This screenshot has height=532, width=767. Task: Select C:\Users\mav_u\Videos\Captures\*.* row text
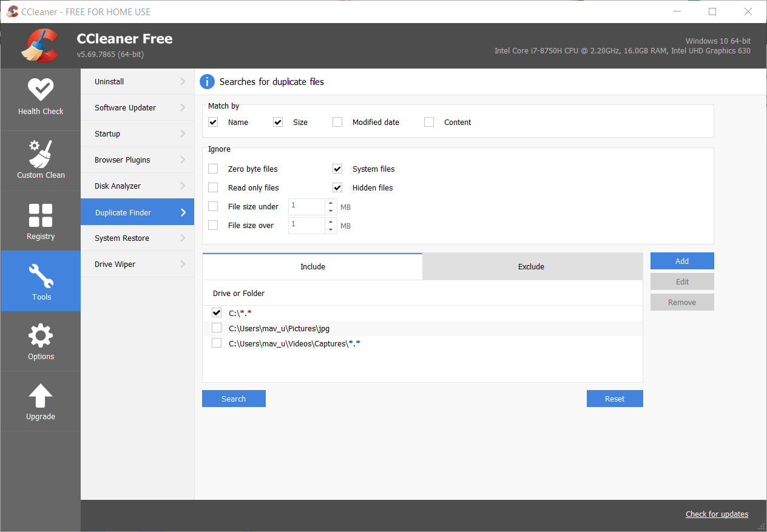point(294,343)
